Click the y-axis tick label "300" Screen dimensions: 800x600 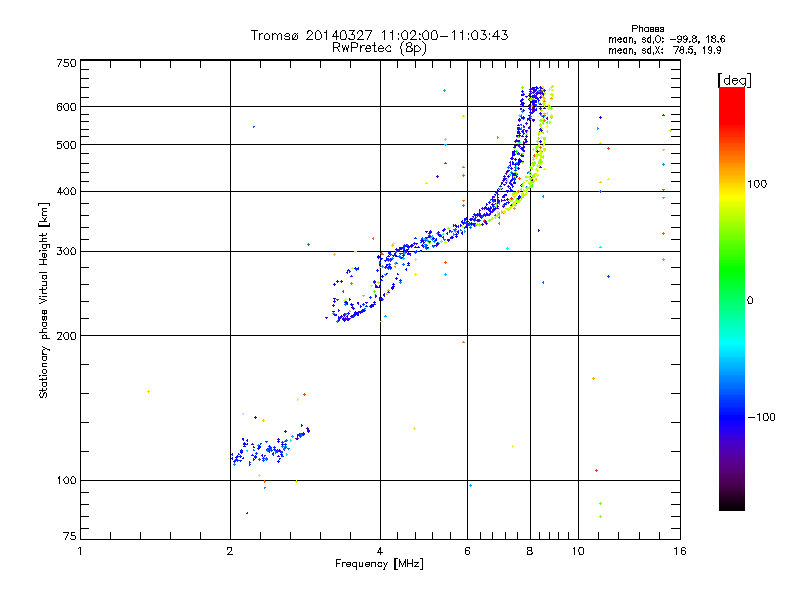(66, 252)
